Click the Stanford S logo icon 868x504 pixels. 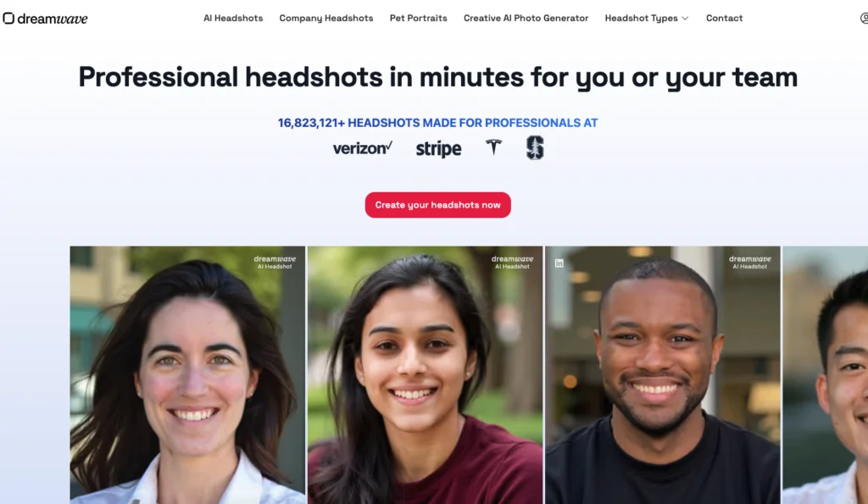point(535,147)
